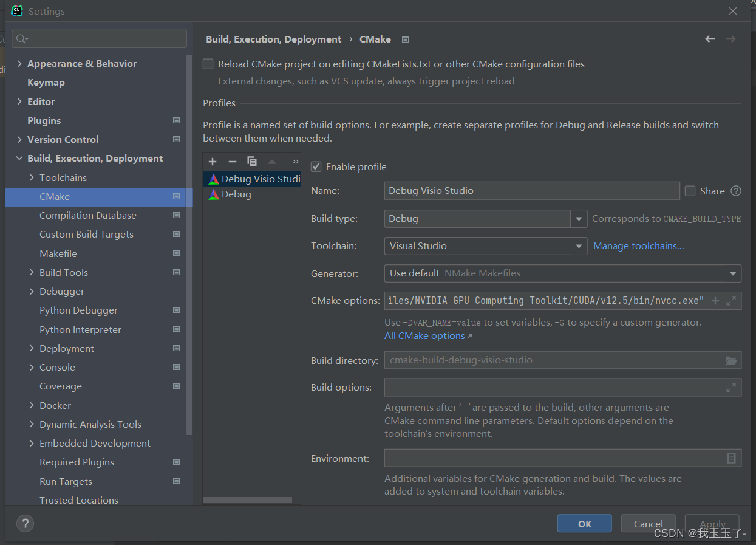Open the Environment variables editor icon
The height and width of the screenshot is (545, 756).
[x=731, y=458]
